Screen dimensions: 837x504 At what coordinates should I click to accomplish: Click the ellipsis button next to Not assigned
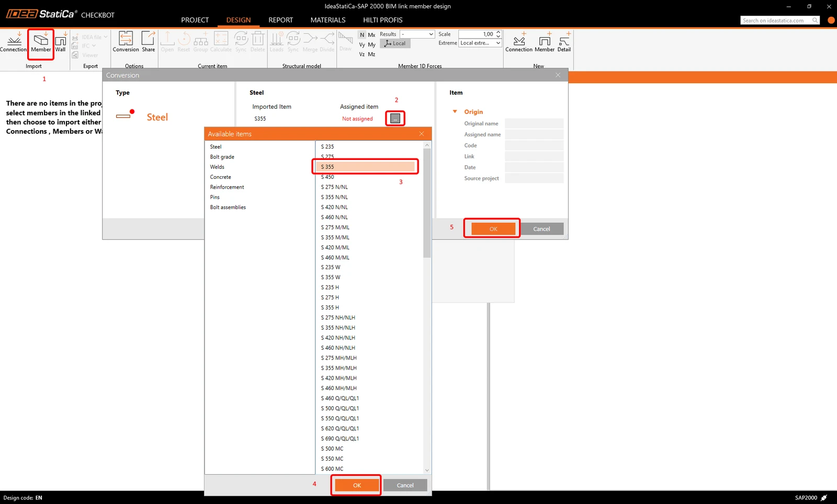(x=395, y=119)
